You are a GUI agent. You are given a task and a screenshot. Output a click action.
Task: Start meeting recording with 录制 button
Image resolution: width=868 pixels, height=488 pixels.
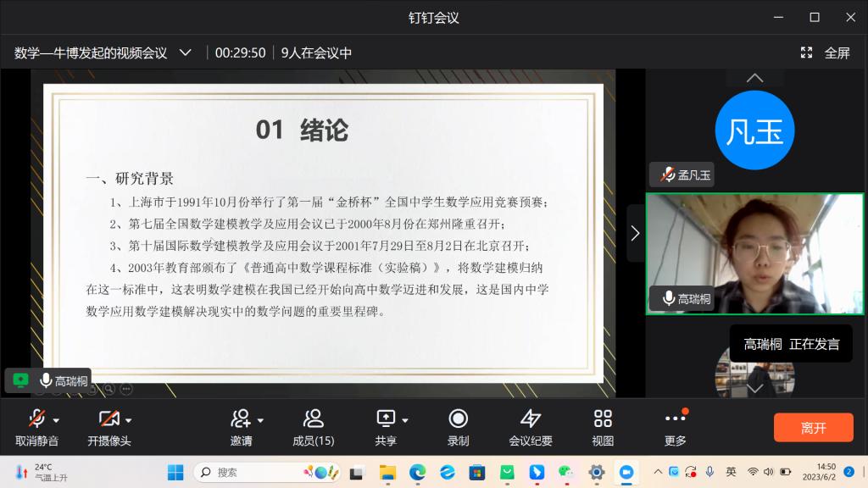pyautogui.click(x=459, y=427)
